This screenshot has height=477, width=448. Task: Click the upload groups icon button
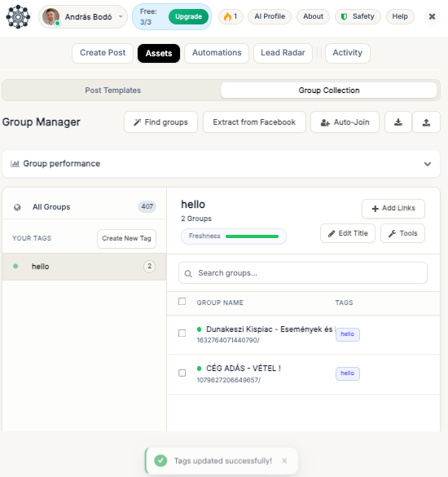(426, 122)
